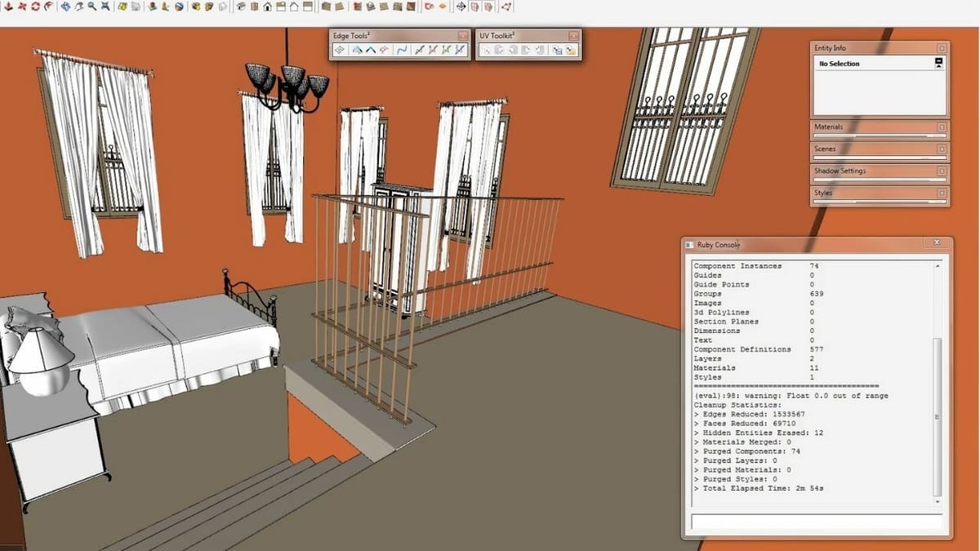Close the Ruby Console window

click(937, 243)
